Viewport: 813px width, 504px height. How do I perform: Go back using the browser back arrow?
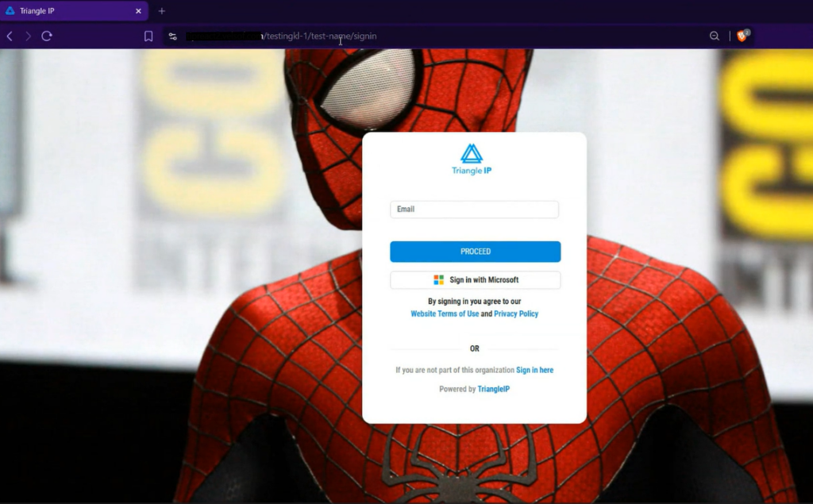click(x=10, y=37)
